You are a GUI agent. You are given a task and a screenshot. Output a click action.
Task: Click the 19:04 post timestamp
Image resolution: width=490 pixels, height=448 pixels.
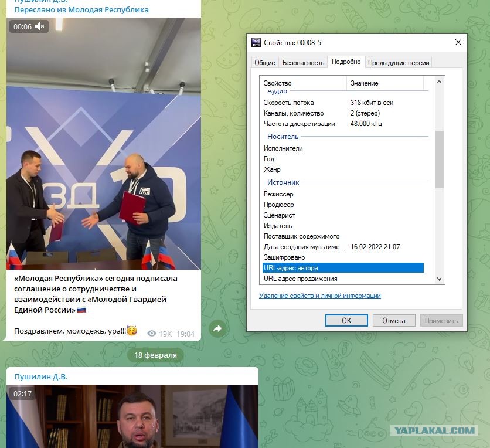(x=186, y=334)
